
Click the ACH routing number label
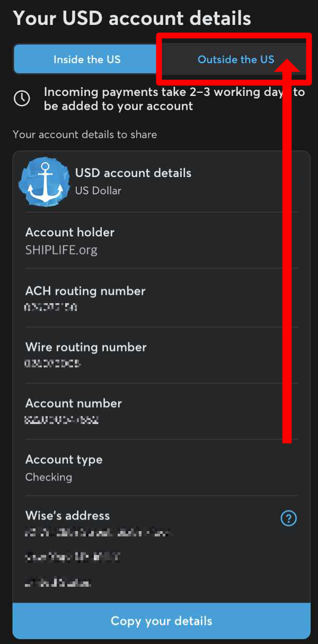coord(85,291)
